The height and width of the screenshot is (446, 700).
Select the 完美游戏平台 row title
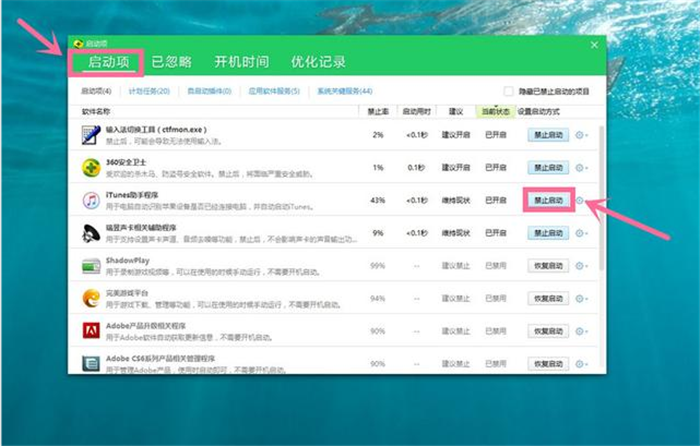127,293
